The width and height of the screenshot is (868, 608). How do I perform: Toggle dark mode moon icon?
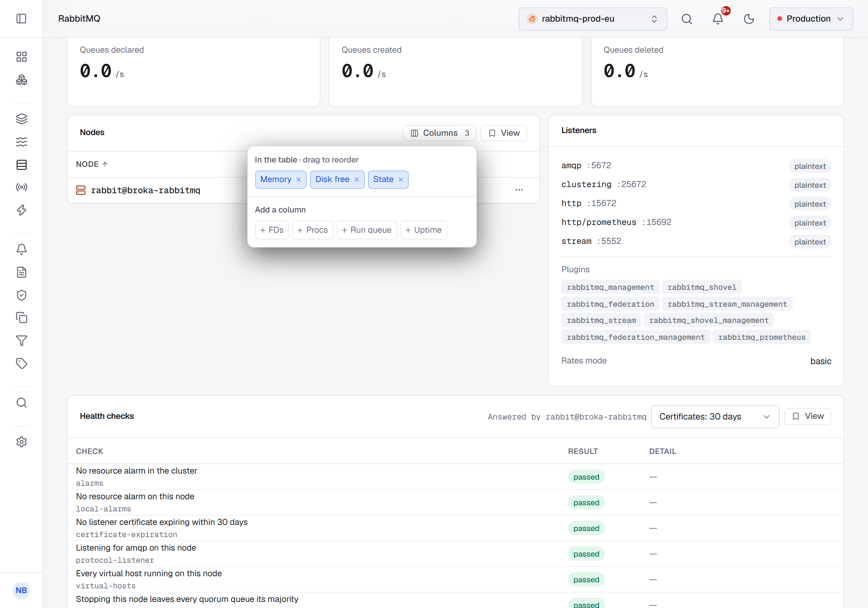749,19
